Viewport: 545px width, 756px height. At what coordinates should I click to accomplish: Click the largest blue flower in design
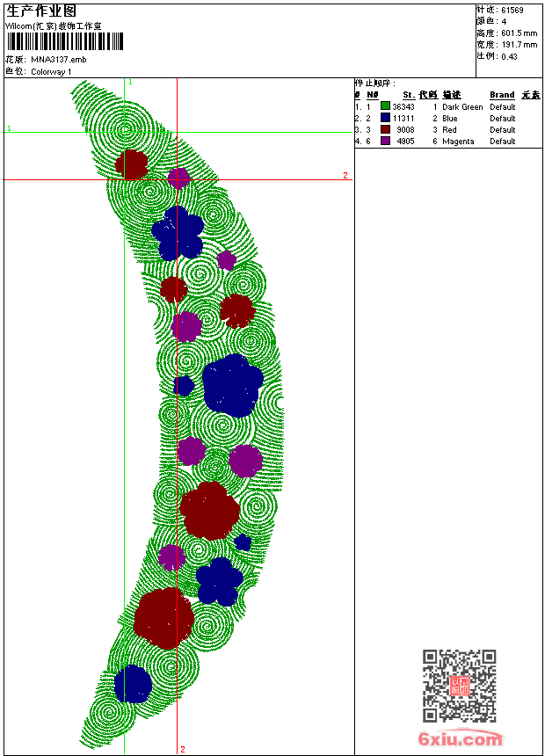pyautogui.click(x=232, y=385)
